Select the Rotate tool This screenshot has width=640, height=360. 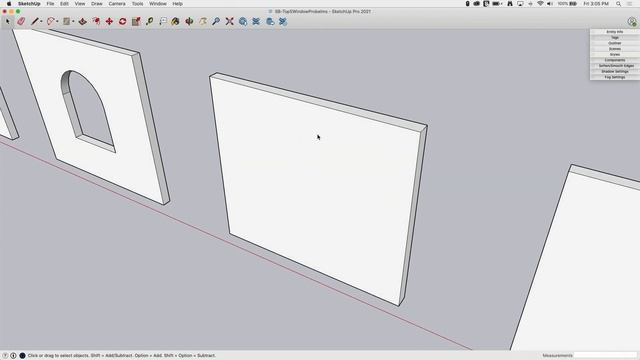coord(122,21)
